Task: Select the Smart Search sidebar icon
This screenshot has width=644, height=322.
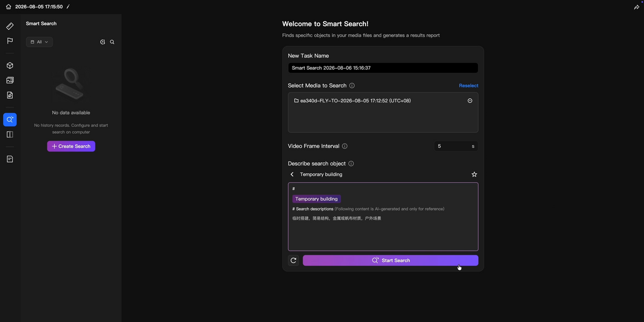Action: pos(10,120)
